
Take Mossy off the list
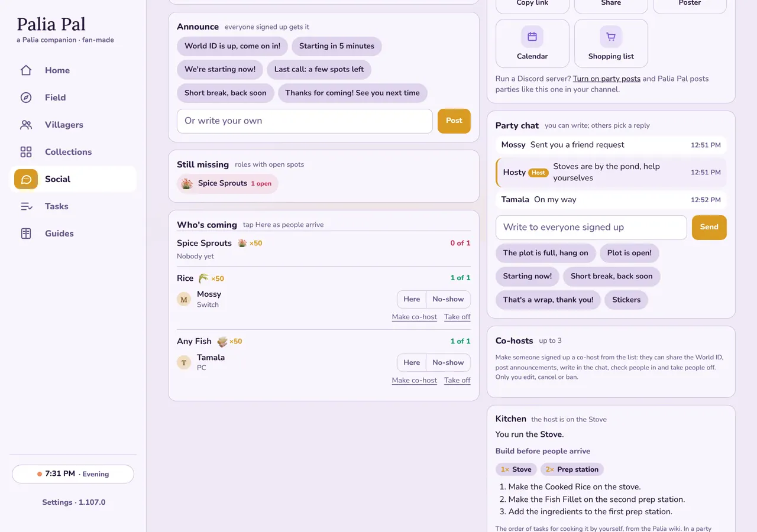[457, 317]
